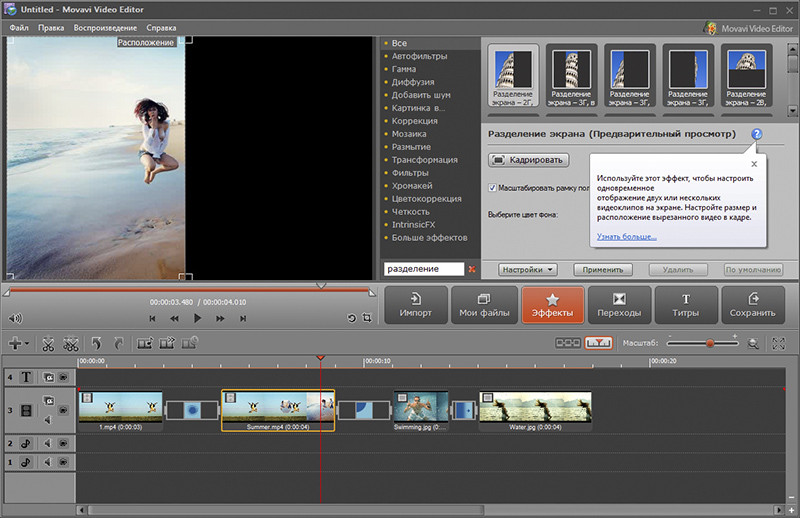Click the fit timeline fullscreen arrows icon

click(x=779, y=343)
